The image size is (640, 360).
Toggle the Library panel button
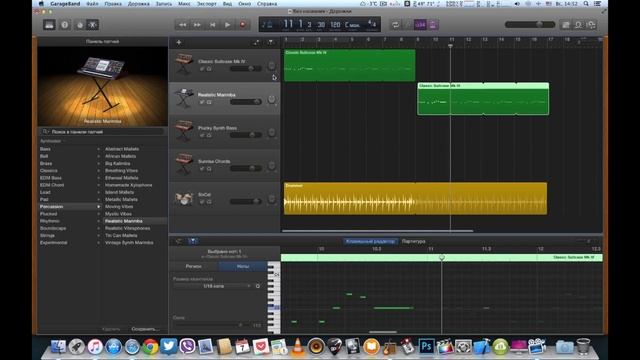[49, 25]
